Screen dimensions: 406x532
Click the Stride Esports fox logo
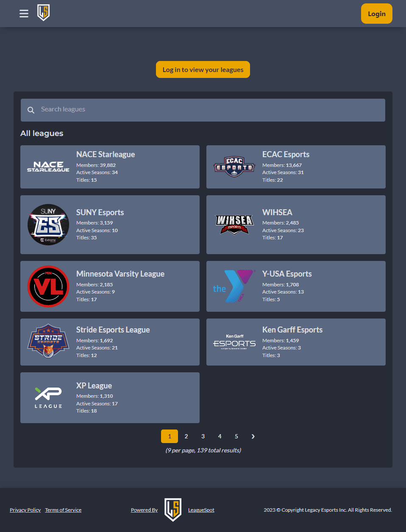coord(48,342)
